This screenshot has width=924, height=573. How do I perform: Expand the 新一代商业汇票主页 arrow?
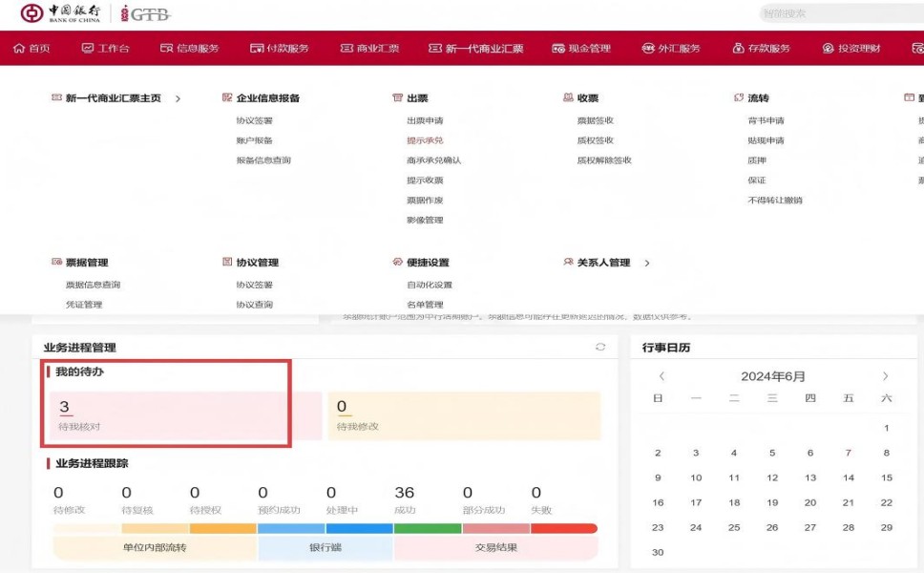tap(178, 98)
